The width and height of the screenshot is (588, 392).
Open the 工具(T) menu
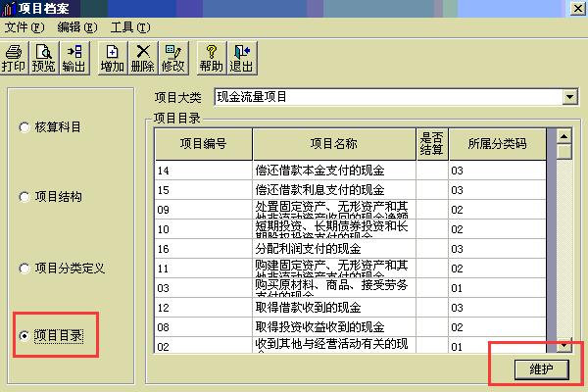pos(130,27)
